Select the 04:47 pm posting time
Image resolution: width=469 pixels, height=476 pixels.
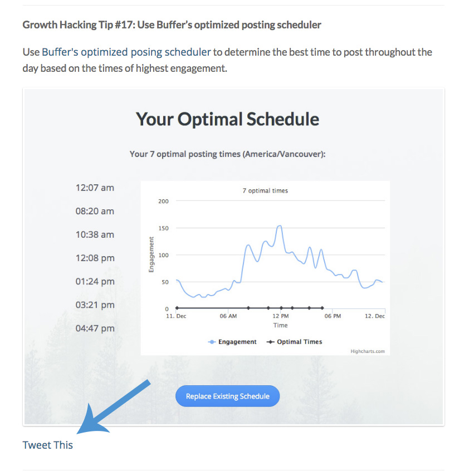[95, 328]
